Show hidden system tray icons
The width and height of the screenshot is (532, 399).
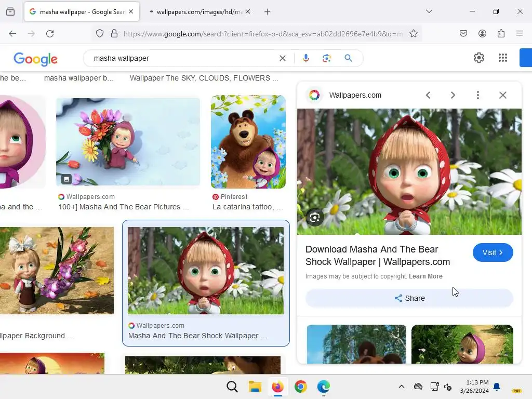pos(402,387)
